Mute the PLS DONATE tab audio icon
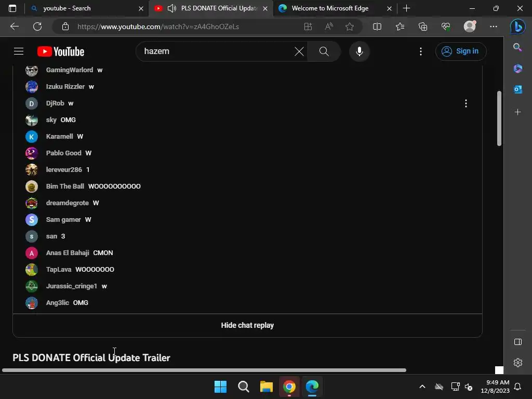Screen dimensions: 532x399 click(x=171, y=8)
